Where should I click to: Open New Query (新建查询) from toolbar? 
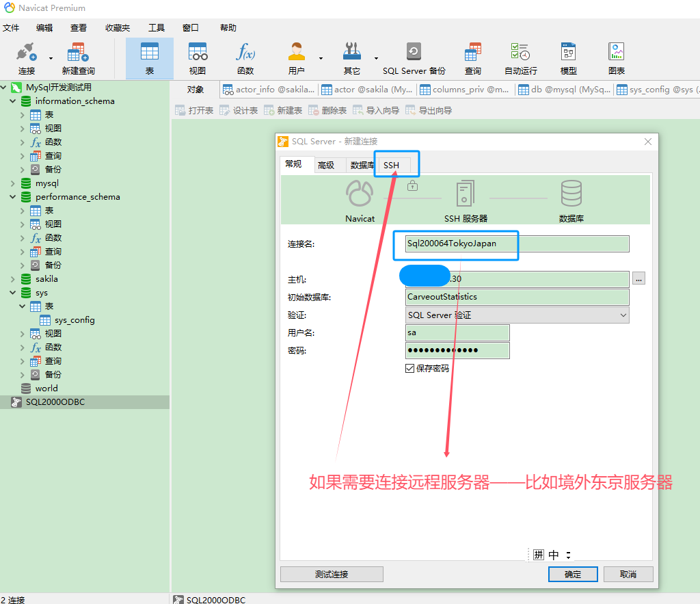tap(78, 58)
